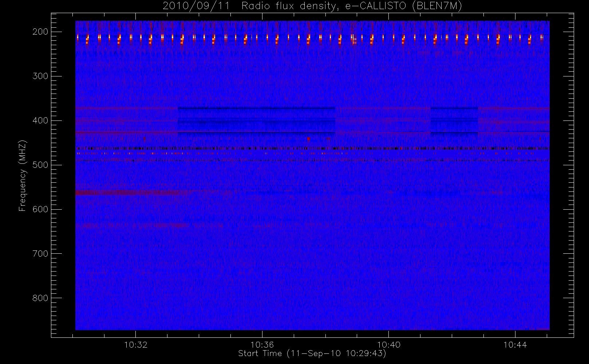Screen dimensions: 589x364
Task: Click the 700 frequency tick label
Action: [40, 254]
